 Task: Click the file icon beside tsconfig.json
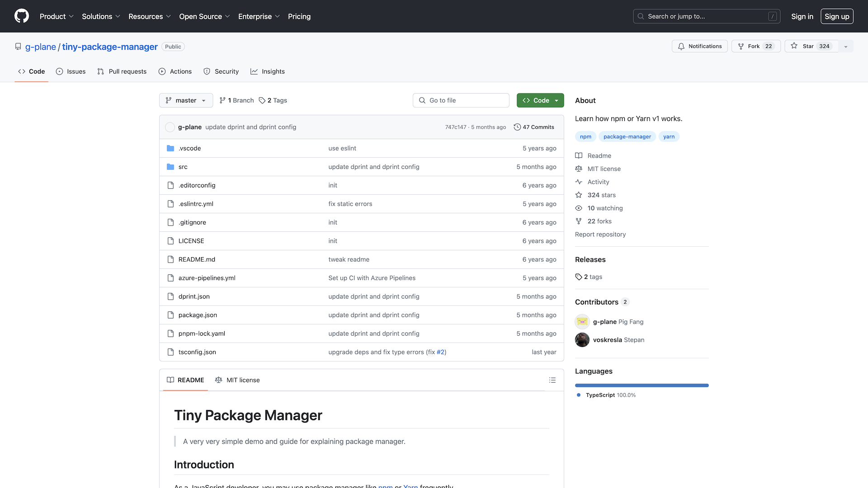tap(170, 352)
